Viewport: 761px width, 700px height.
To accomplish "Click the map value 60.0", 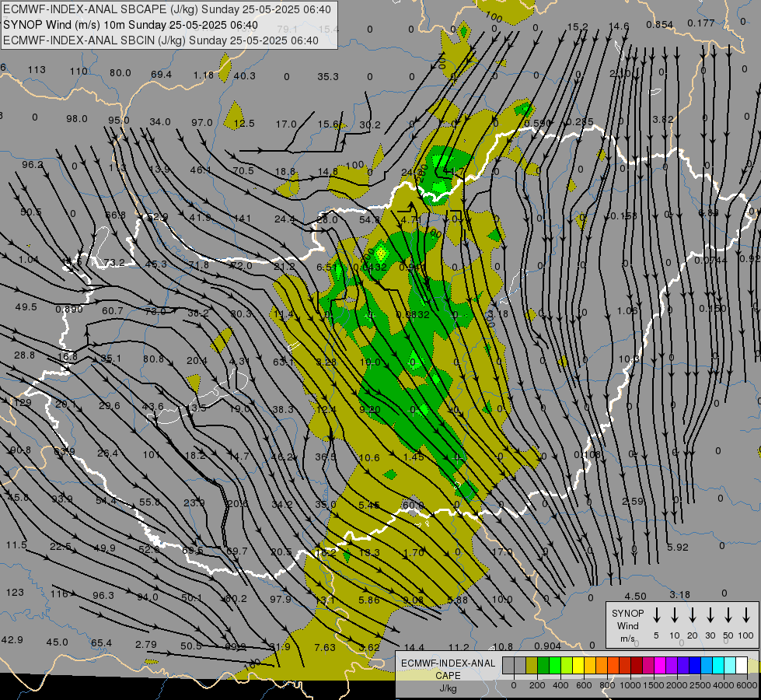I will tap(413, 505).
